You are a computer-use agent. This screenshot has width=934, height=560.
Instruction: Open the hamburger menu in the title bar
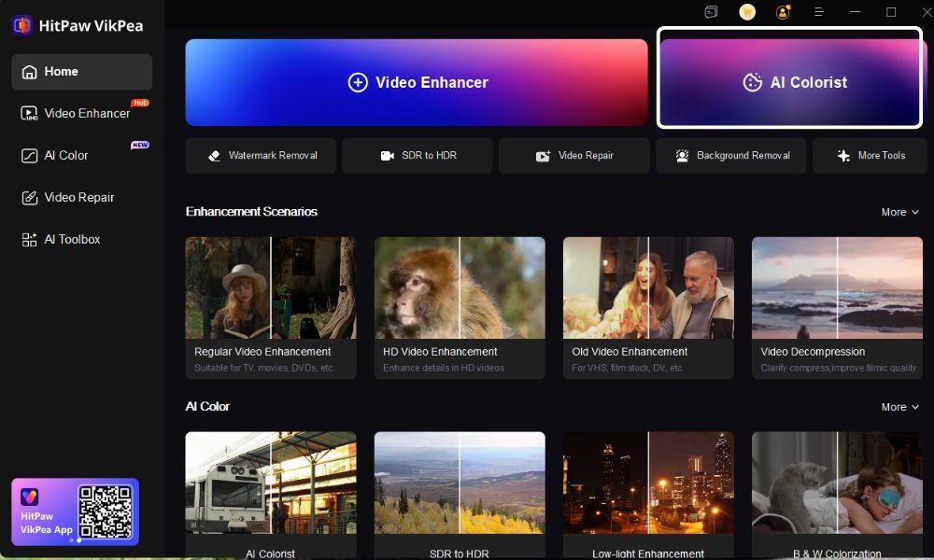coord(819,12)
